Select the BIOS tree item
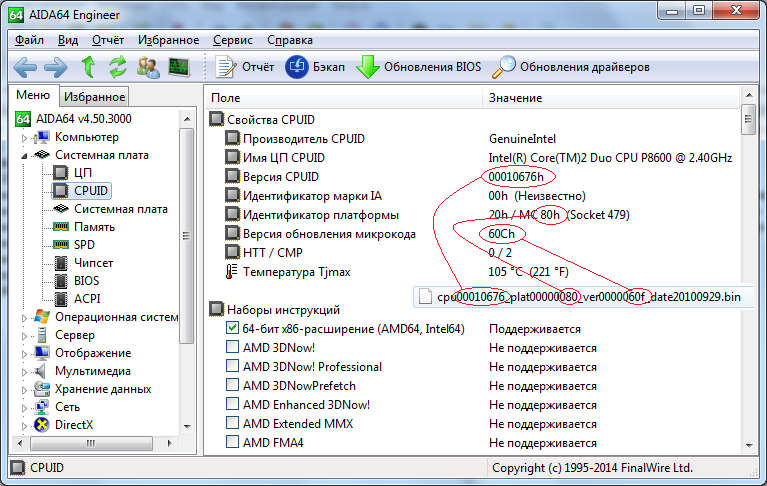 point(87,281)
